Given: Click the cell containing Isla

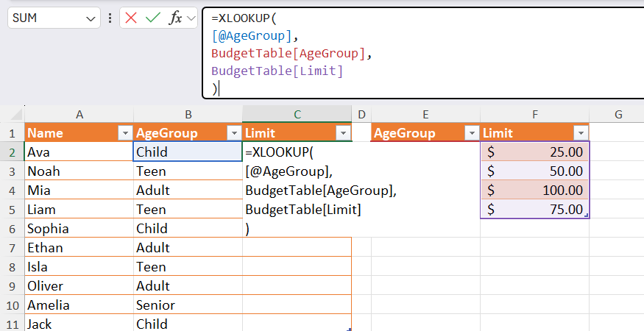Looking at the screenshot, I should point(79,267).
